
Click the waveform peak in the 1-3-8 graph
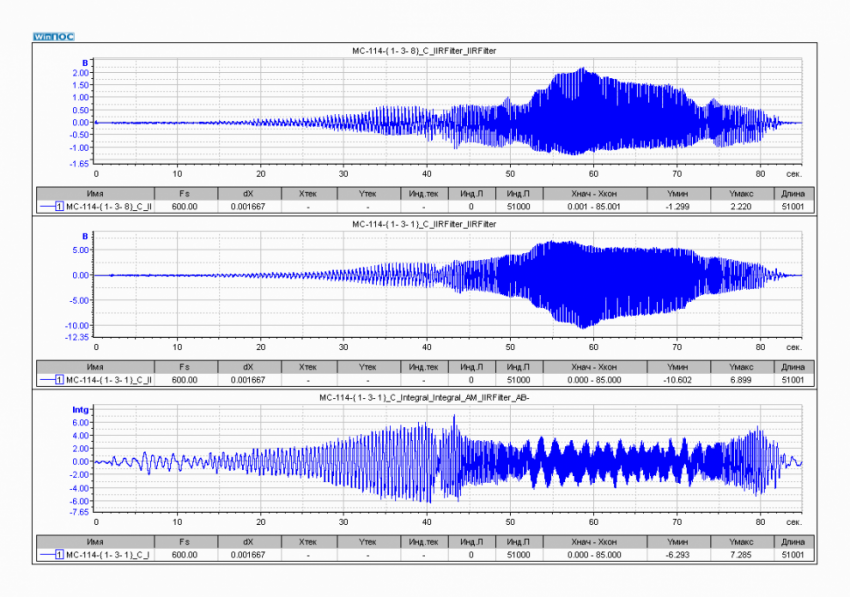pyautogui.click(x=581, y=72)
